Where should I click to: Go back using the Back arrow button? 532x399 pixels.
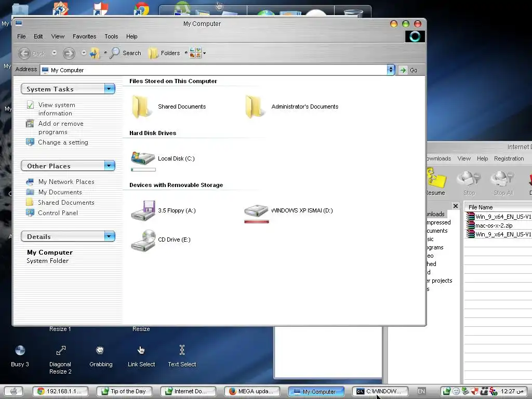click(x=25, y=54)
